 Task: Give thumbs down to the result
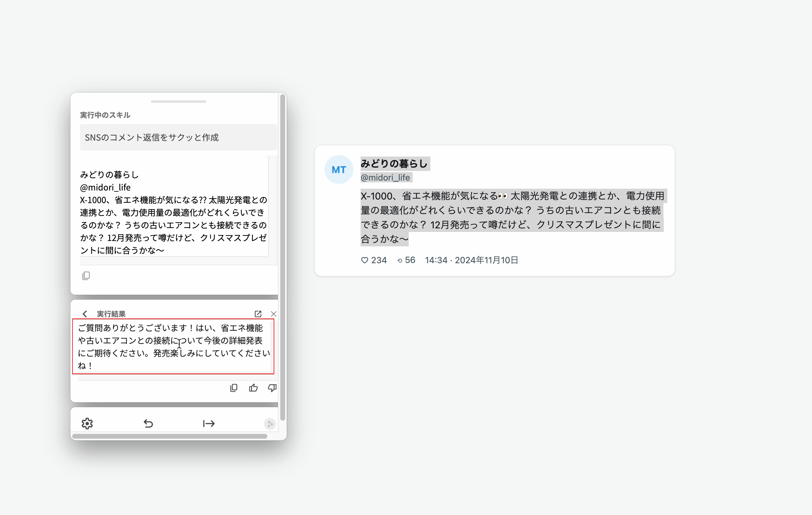tap(272, 388)
